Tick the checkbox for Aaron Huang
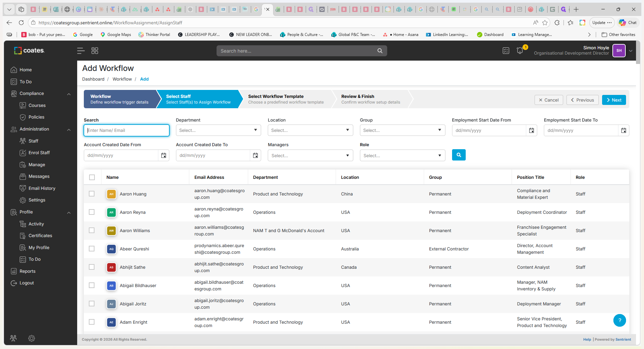 coord(92,194)
